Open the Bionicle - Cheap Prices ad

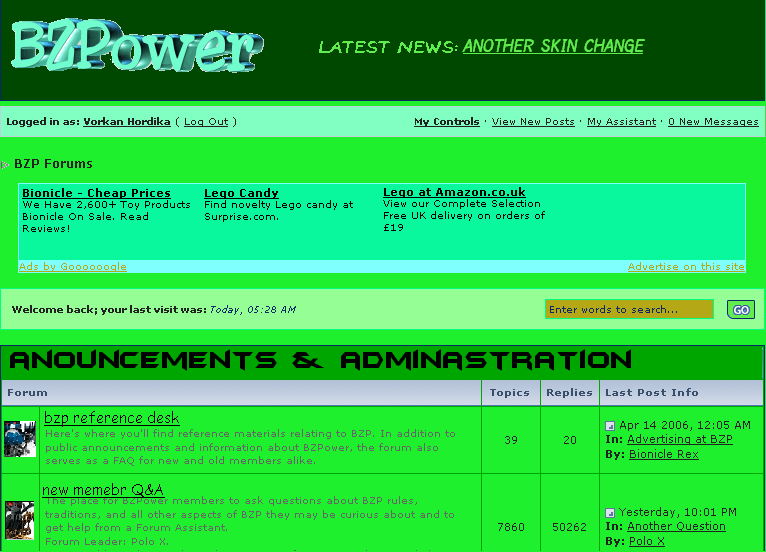(96, 193)
